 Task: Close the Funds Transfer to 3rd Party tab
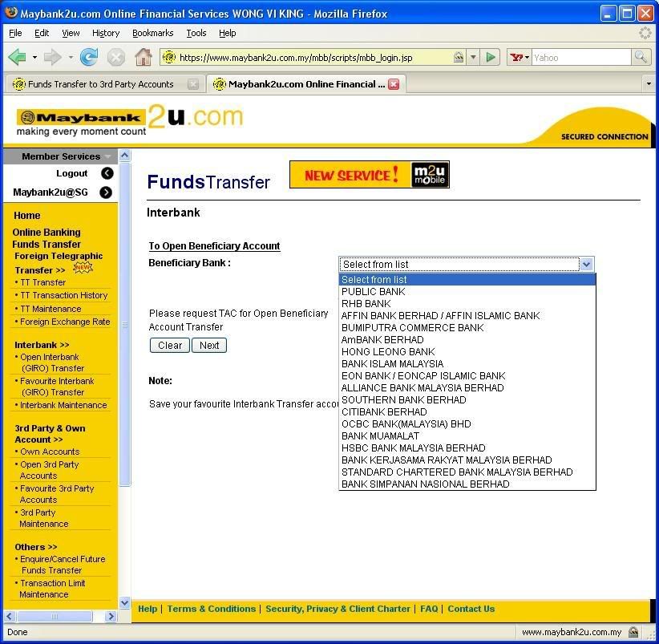click(x=193, y=84)
